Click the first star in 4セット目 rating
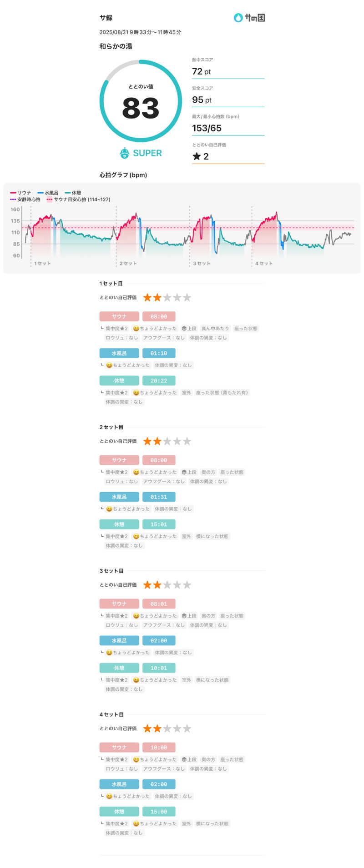 click(x=147, y=728)
